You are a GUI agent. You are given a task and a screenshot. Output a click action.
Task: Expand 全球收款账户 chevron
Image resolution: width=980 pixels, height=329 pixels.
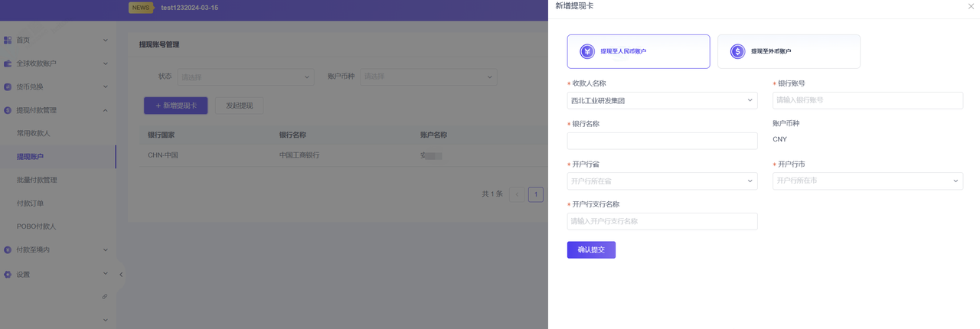click(x=106, y=64)
